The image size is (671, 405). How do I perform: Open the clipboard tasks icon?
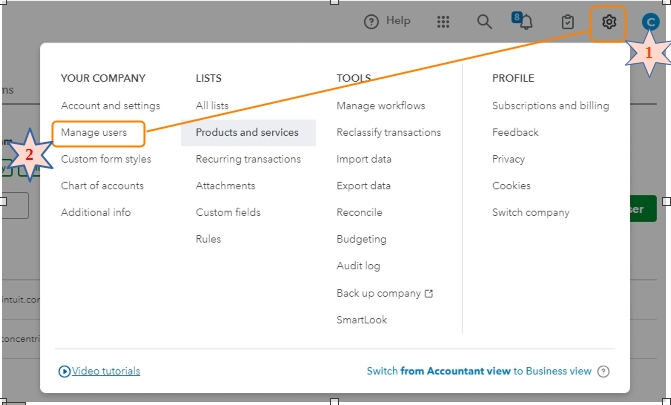[567, 22]
